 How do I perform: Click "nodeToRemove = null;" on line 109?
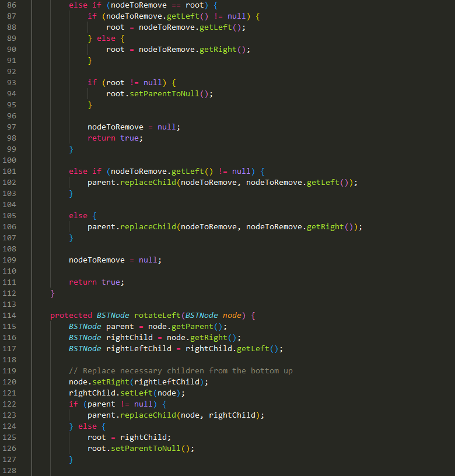[116, 260]
